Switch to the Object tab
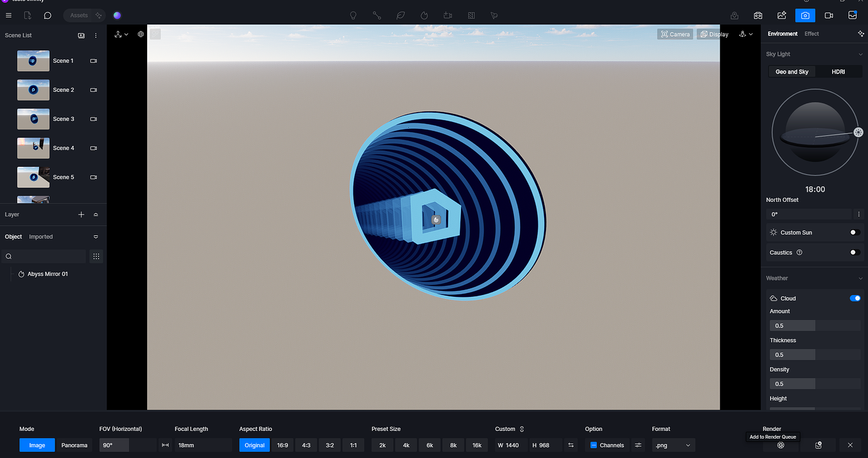 tap(13, 237)
